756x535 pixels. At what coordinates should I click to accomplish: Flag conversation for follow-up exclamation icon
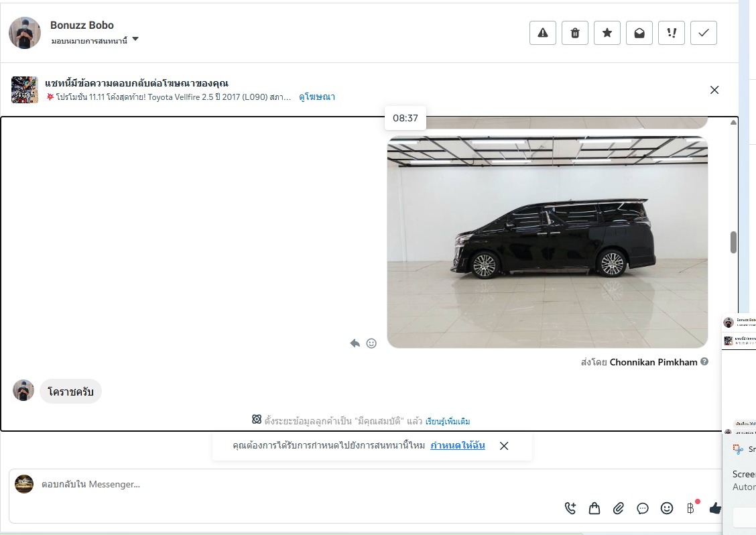tap(672, 33)
